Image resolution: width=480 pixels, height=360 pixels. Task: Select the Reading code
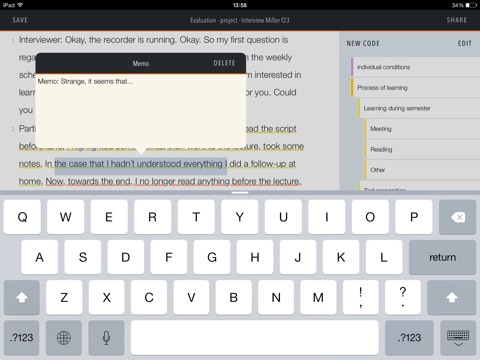pos(422,149)
